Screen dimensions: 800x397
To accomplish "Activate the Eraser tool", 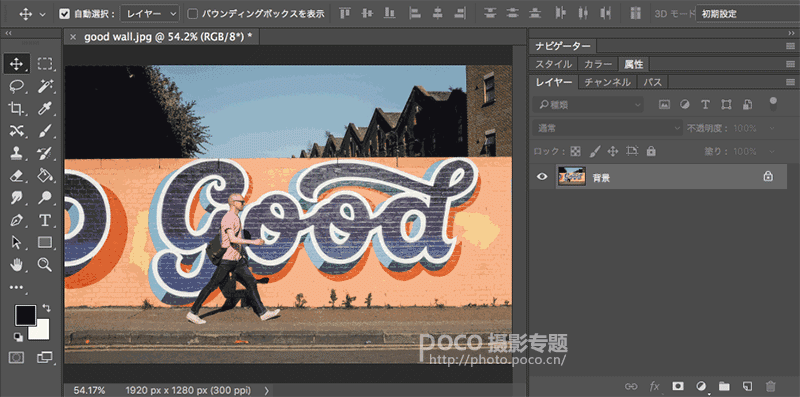I will 16,176.
